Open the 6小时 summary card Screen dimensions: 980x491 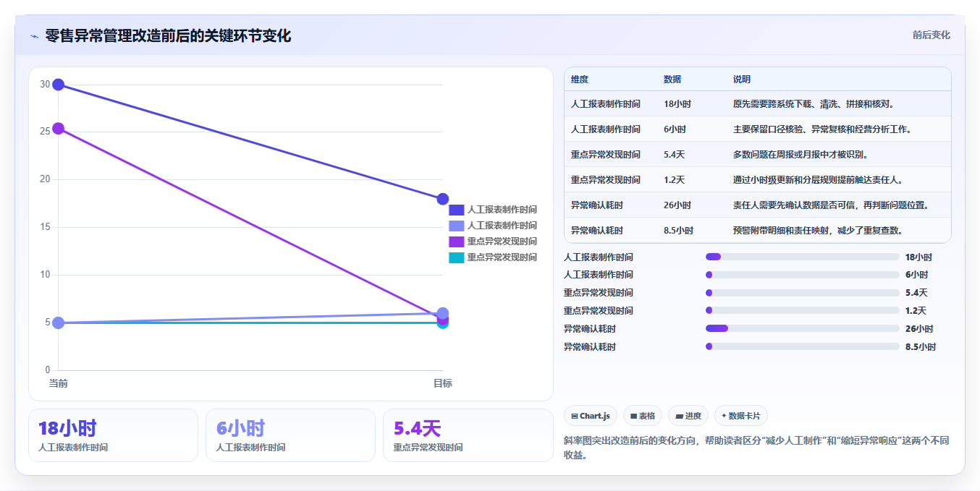point(290,435)
